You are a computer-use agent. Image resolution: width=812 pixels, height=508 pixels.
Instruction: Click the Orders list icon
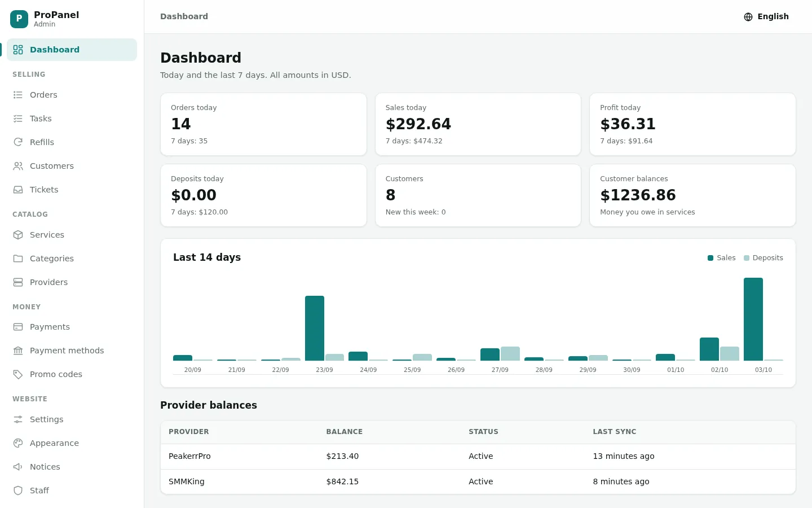pos(18,95)
